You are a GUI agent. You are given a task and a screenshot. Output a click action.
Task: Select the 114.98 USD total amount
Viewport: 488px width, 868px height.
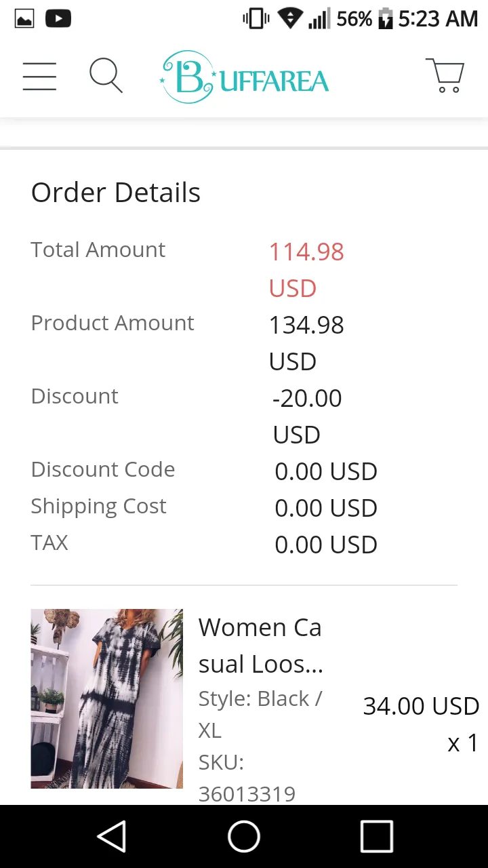coord(306,270)
